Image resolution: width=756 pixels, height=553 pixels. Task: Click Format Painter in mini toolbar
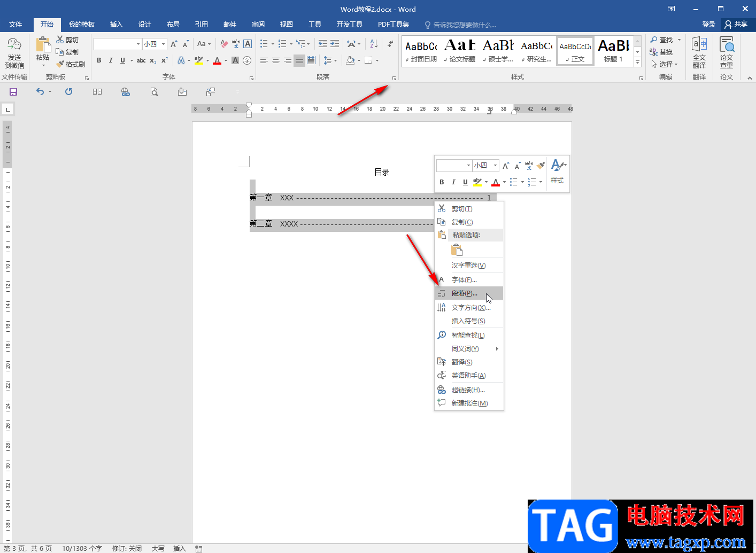tap(541, 166)
